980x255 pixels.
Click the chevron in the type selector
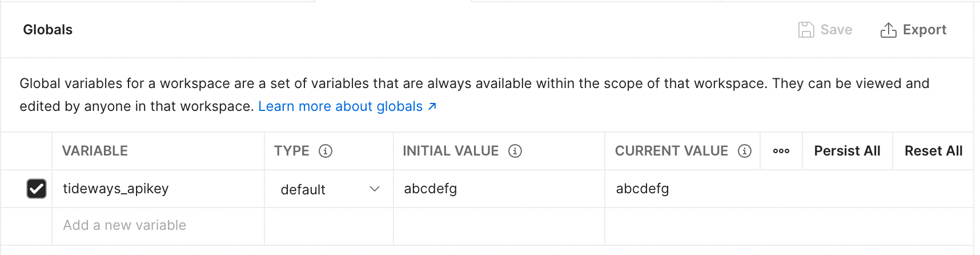click(x=375, y=189)
